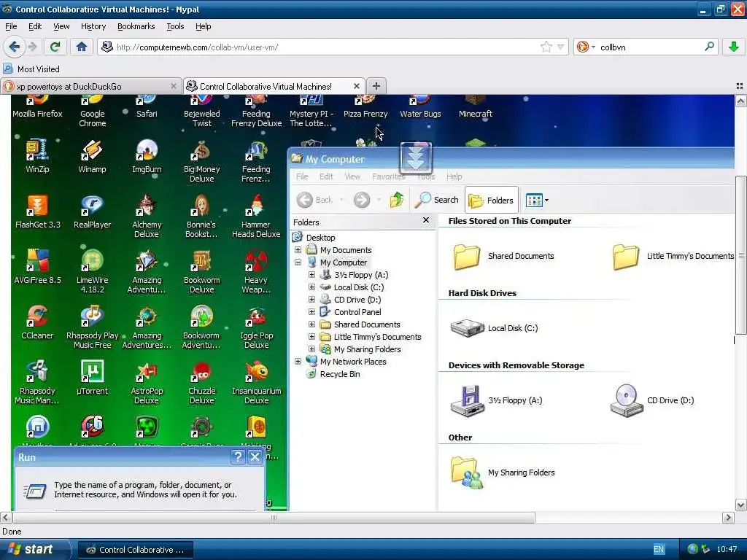
Task: Open a new browser tab
Action: point(376,86)
